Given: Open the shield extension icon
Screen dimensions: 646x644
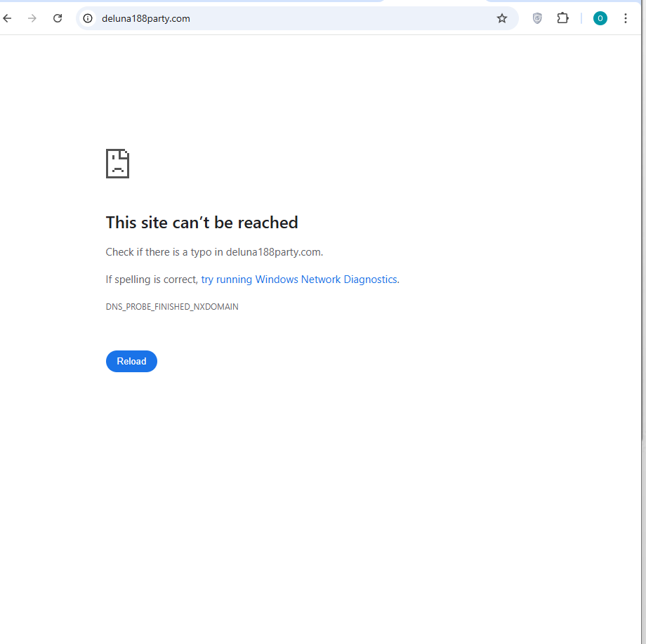Looking at the screenshot, I should point(537,18).
